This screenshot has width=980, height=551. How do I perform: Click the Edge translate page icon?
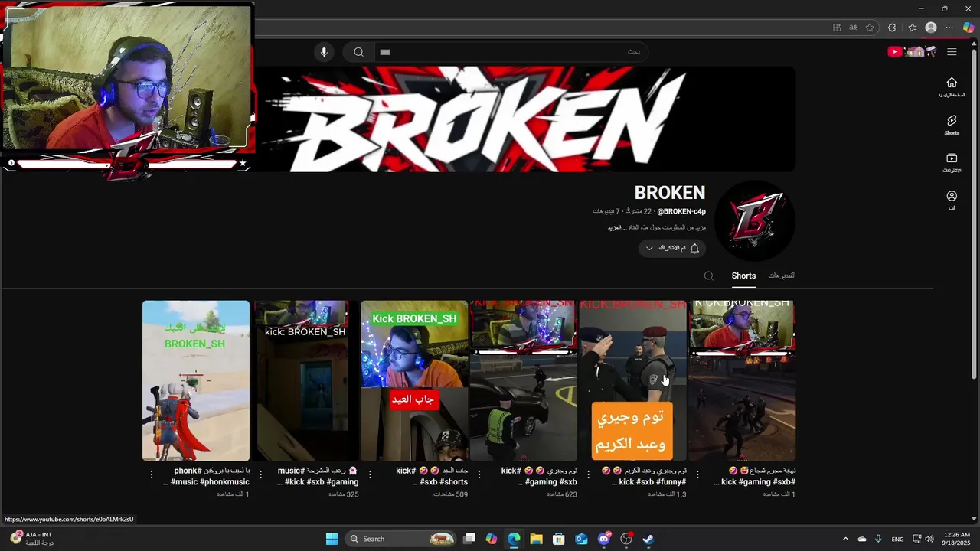click(854, 28)
